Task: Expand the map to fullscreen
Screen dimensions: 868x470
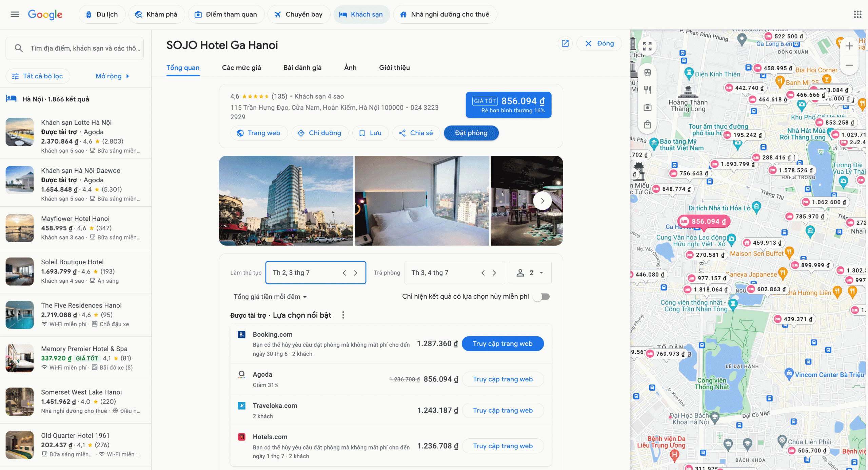Action: (647, 46)
